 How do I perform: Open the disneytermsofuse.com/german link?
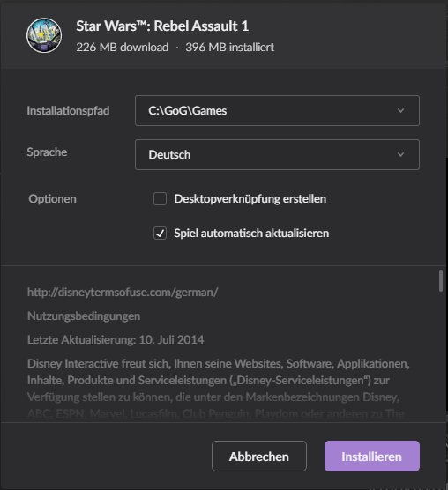[x=123, y=293]
